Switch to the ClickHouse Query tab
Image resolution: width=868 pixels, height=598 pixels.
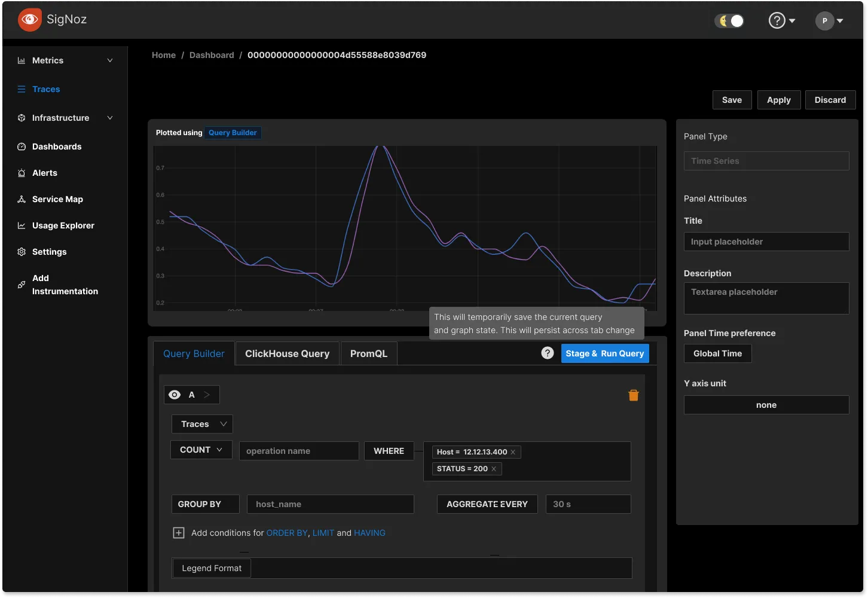click(287, 353)
